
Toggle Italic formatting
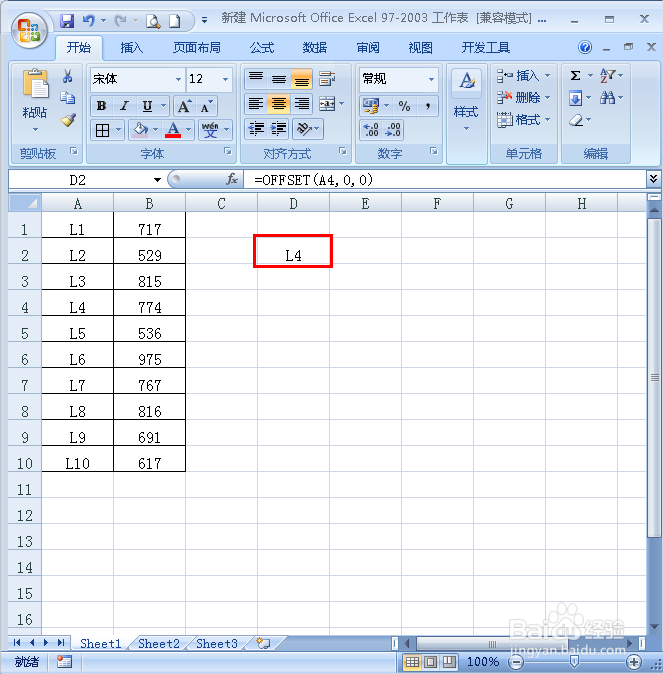click(124, 106)
